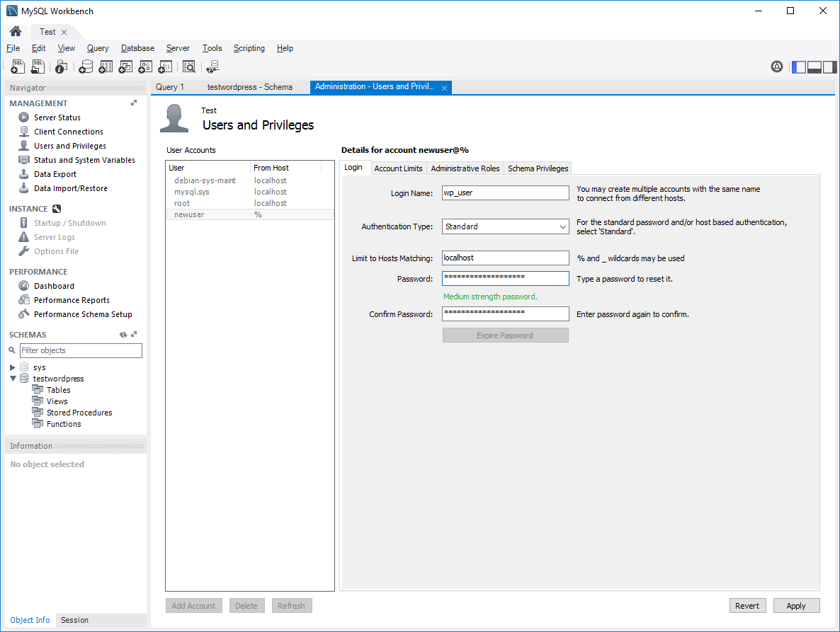840x632 pixels.
Task: Maximize the Management section with arrows icon
Action: tap(134, 103)
